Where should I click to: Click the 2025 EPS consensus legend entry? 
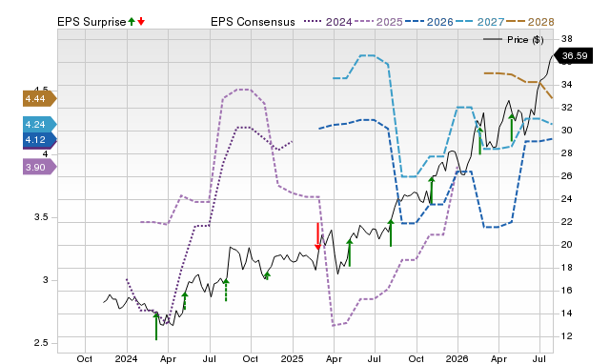pos(378,22)
